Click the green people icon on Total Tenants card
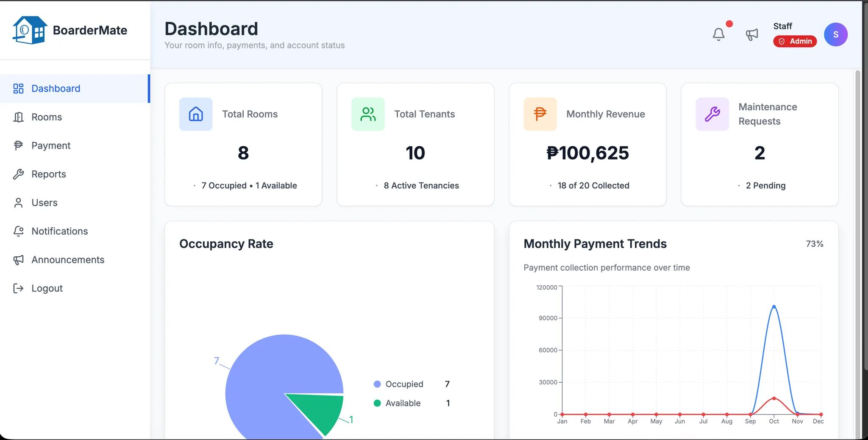 pos(368,114)
